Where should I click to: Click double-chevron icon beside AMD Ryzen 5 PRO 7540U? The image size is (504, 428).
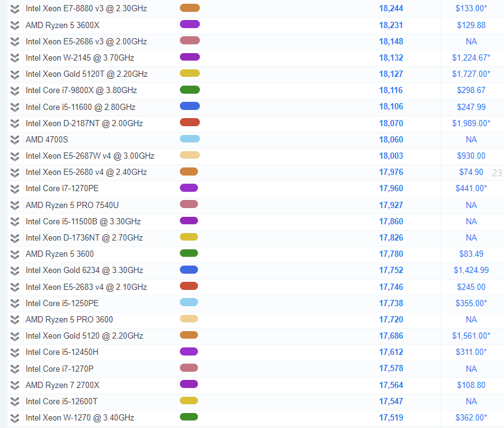[x=15, y=205]
